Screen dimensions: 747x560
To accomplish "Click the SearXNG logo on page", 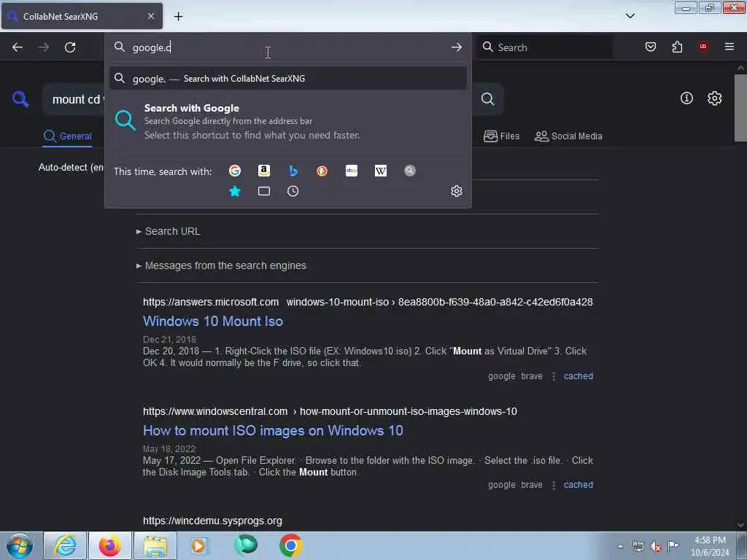I will (20, 99).
